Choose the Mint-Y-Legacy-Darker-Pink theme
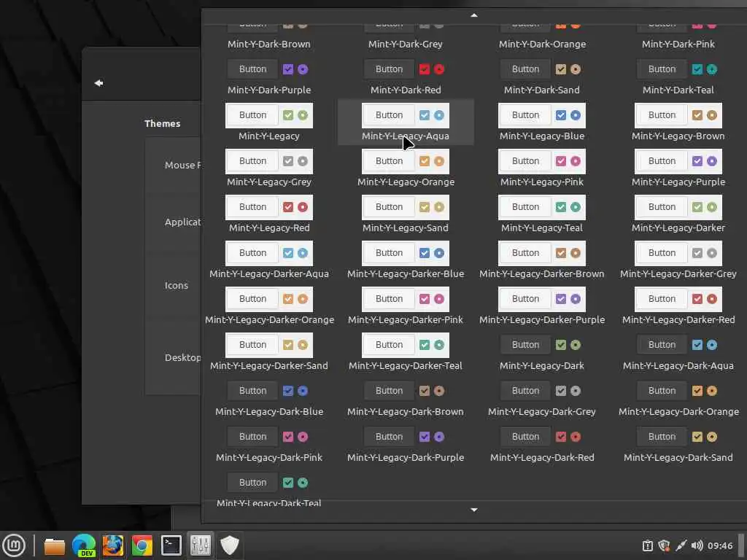Image resolution: width=747 pixels, height=560 pixels. coord(406,306)
